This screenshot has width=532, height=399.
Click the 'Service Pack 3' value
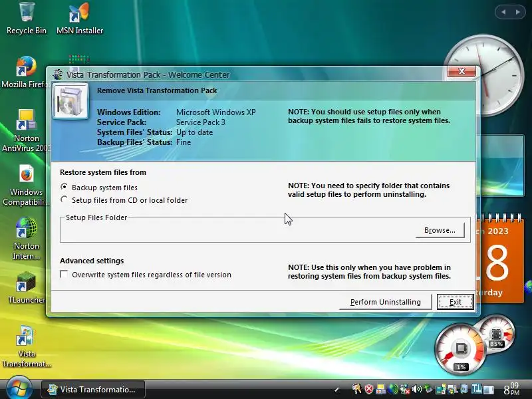(x=201, y=122)
